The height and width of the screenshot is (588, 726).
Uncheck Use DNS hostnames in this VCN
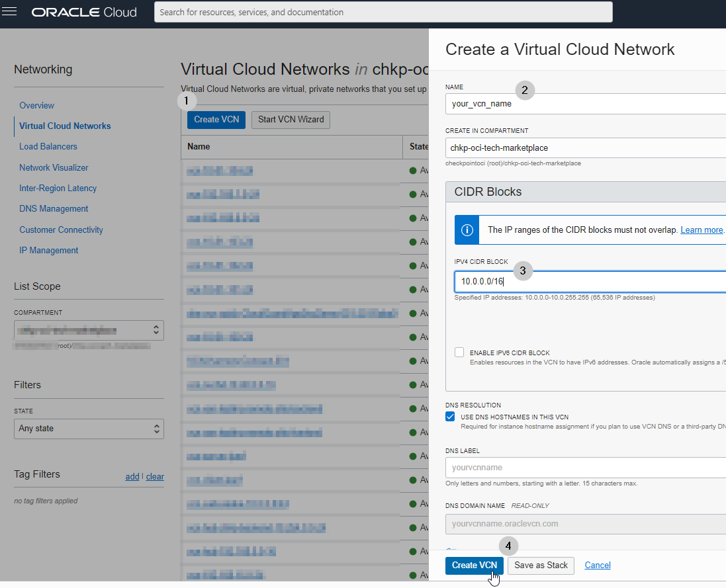pyautogui.click(x=450, y=417)
